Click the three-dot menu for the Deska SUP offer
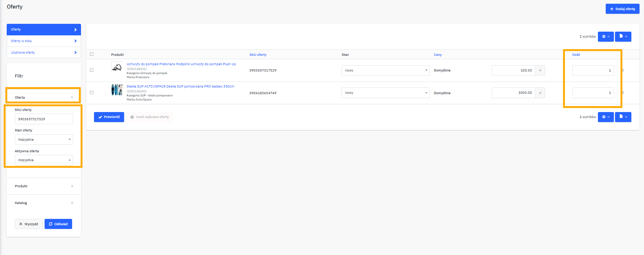The height and width of the screenshot is (255, 644). pyautogui.click(x=623, y=93)
